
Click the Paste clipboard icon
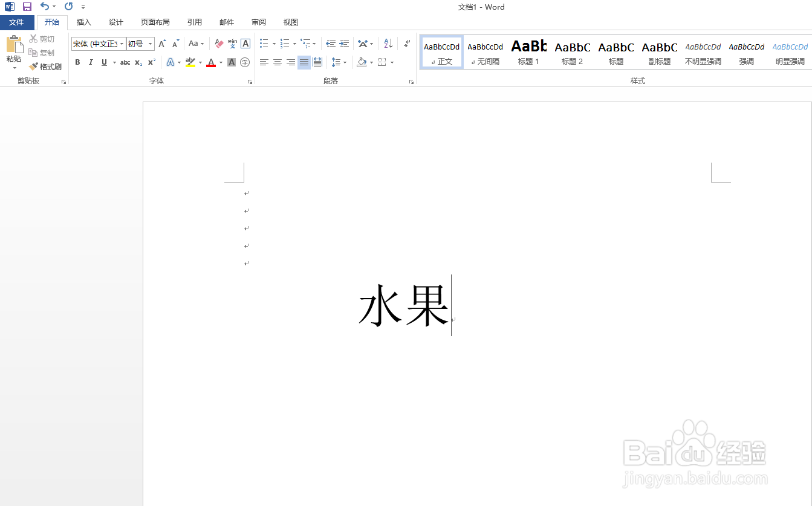pos(14,45)
